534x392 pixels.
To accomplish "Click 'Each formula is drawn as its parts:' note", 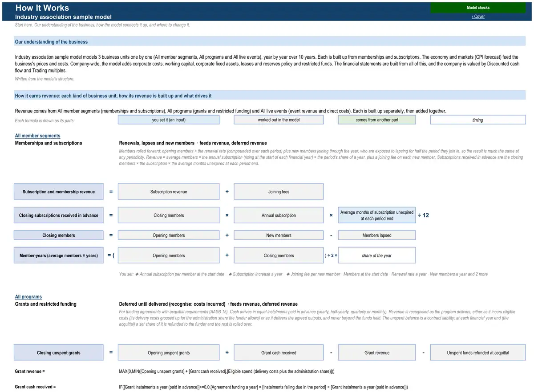I will pyautogui.click(x=44, y=120).
